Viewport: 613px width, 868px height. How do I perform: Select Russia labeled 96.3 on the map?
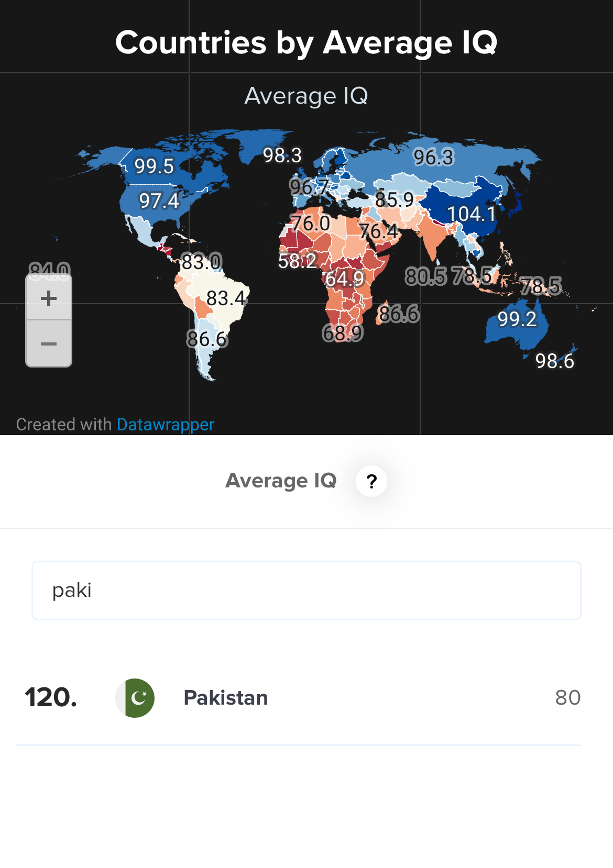tap(433, 157)
